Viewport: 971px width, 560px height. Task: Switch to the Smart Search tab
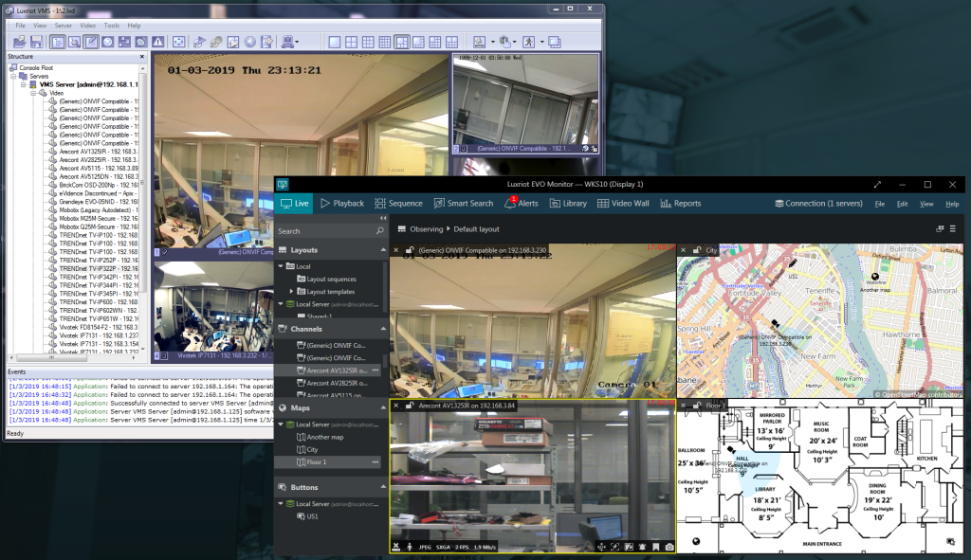click(x=464, y=203)
